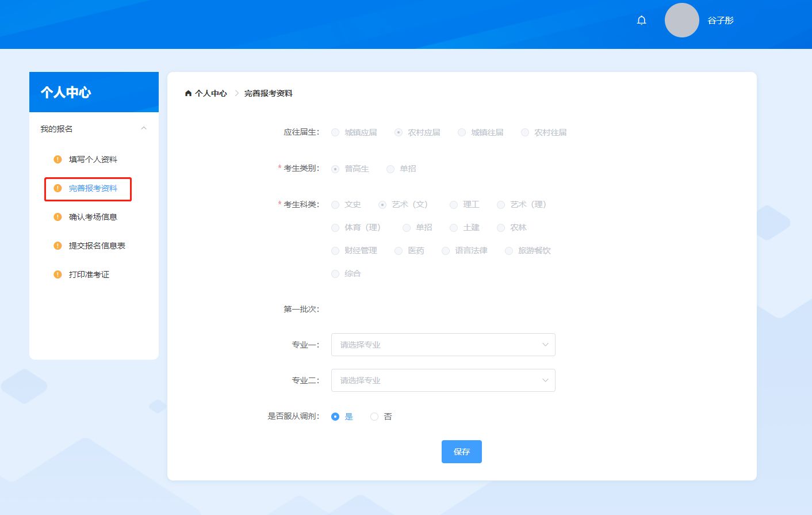Select 理工 subject radio
The height and width of the screenshot is (515, 812).
(x=465, y=204)
